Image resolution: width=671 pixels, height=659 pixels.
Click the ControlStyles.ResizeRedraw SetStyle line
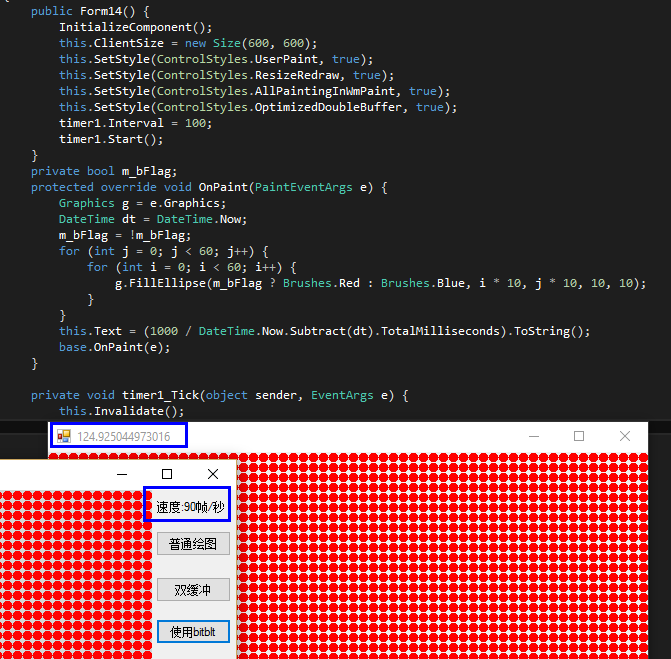pos(226,75)
